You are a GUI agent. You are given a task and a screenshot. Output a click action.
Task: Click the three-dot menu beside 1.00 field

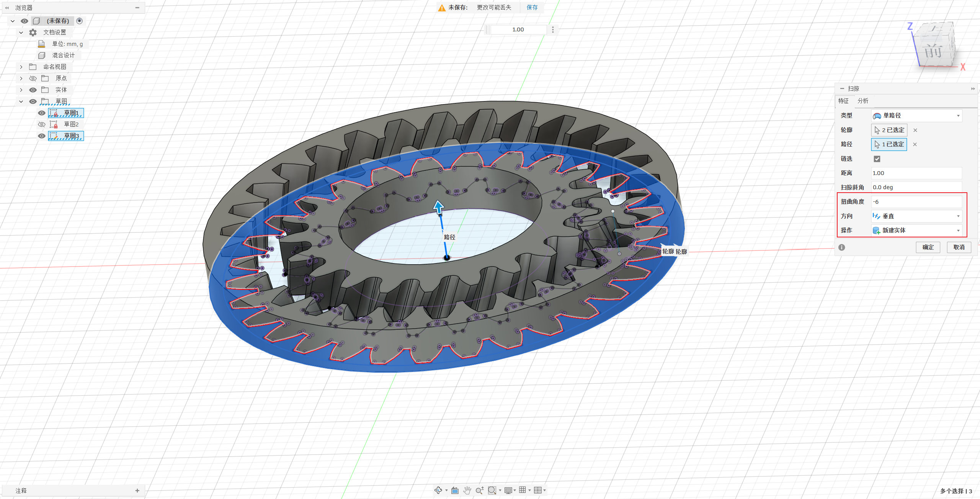tap(553, 30)
